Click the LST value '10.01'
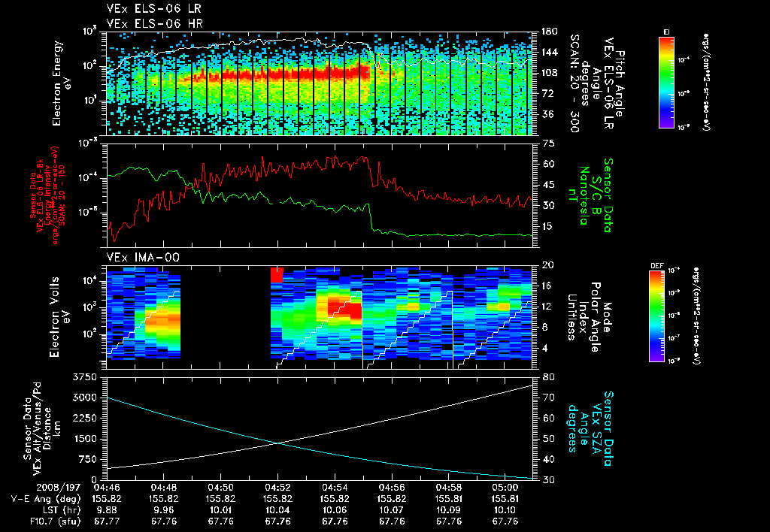This screenshot has height=532, width=770. pos(220,510)
